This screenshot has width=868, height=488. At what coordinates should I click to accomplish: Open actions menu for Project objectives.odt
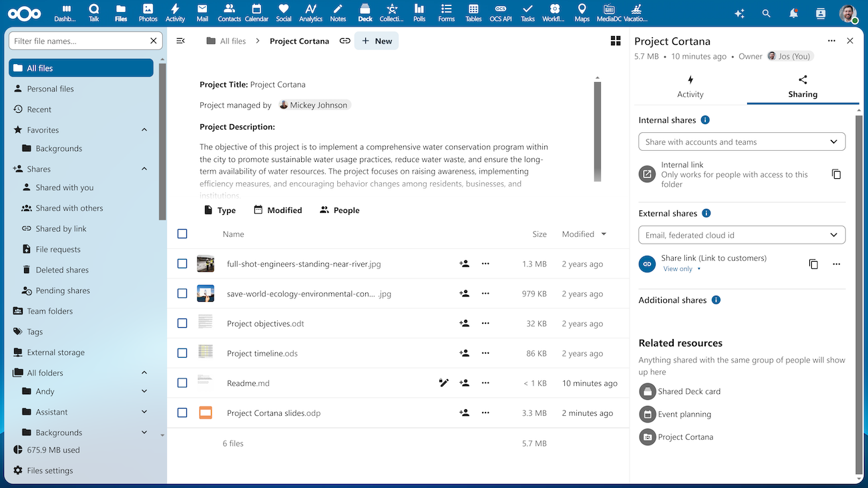[485, 323]
